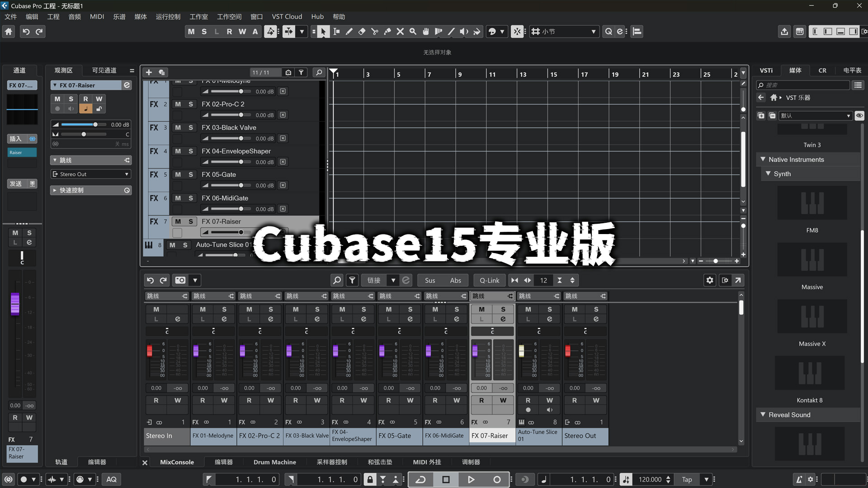
Task: Open the MixConsole filter funnel icon
Action: pos(352,280)
